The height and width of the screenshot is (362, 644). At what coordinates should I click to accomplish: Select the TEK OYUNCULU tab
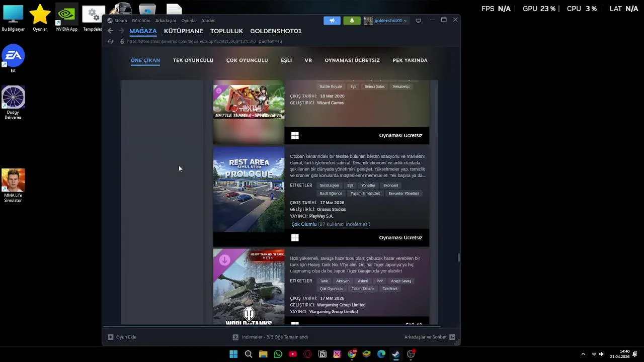coord(193,60)
